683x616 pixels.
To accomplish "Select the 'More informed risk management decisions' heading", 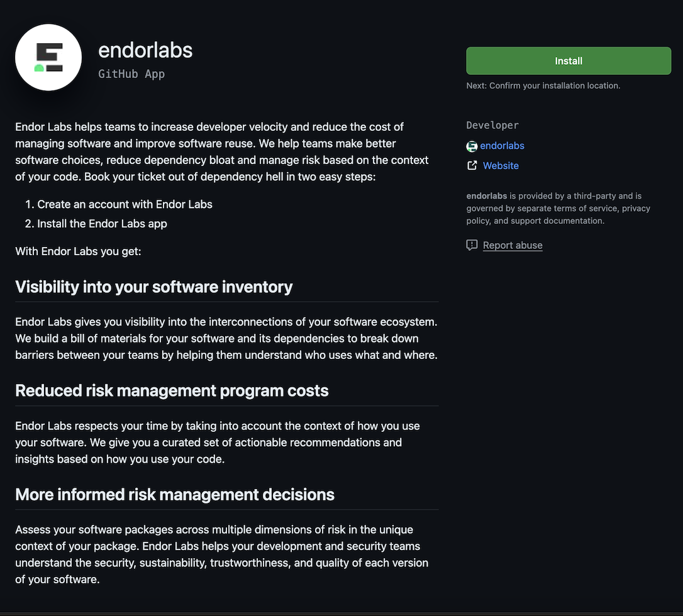I will coord(175,494).
